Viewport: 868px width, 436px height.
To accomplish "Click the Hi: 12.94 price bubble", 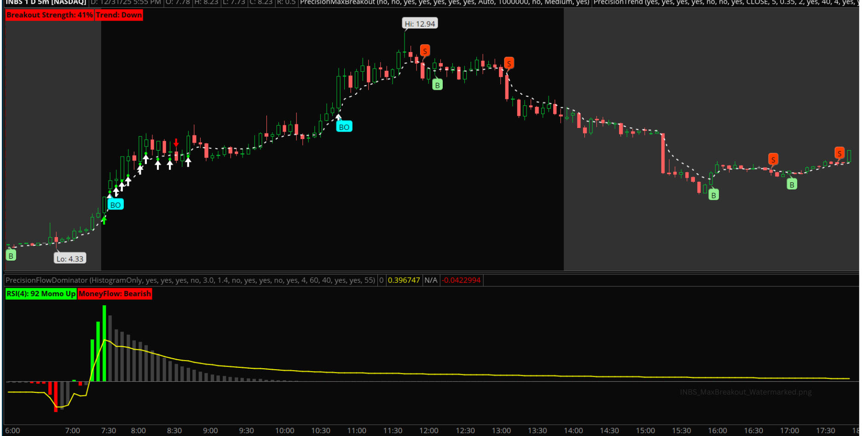I will (420, 23).
